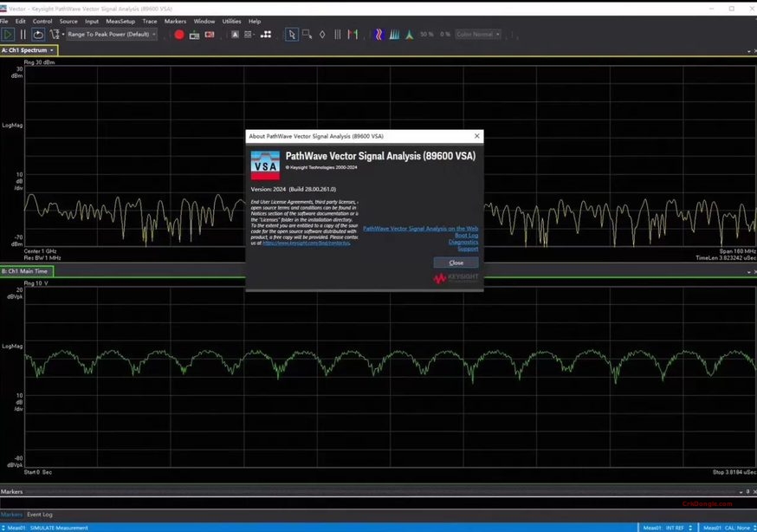
Task: Click the Center 1 GHz label
Action: pos(40,251)
